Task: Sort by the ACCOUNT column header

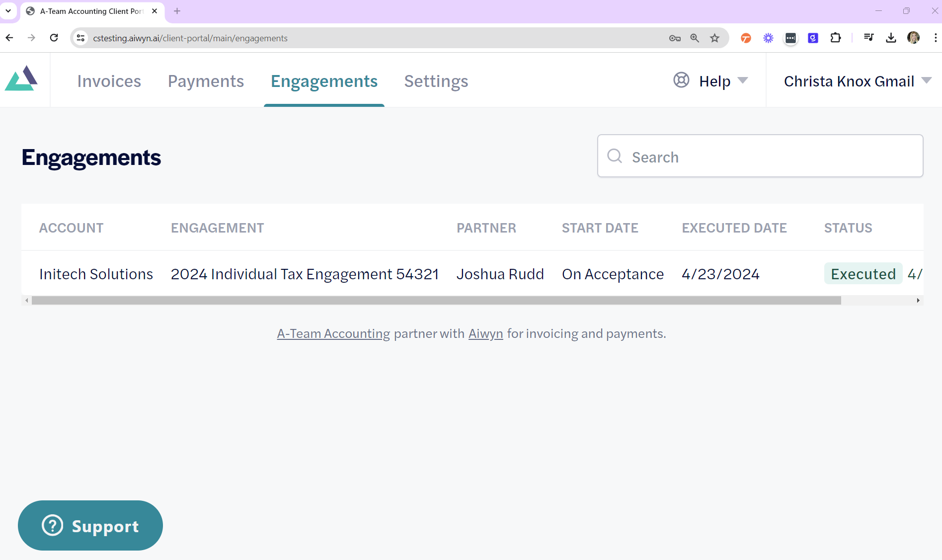Action: pos(71,228)
